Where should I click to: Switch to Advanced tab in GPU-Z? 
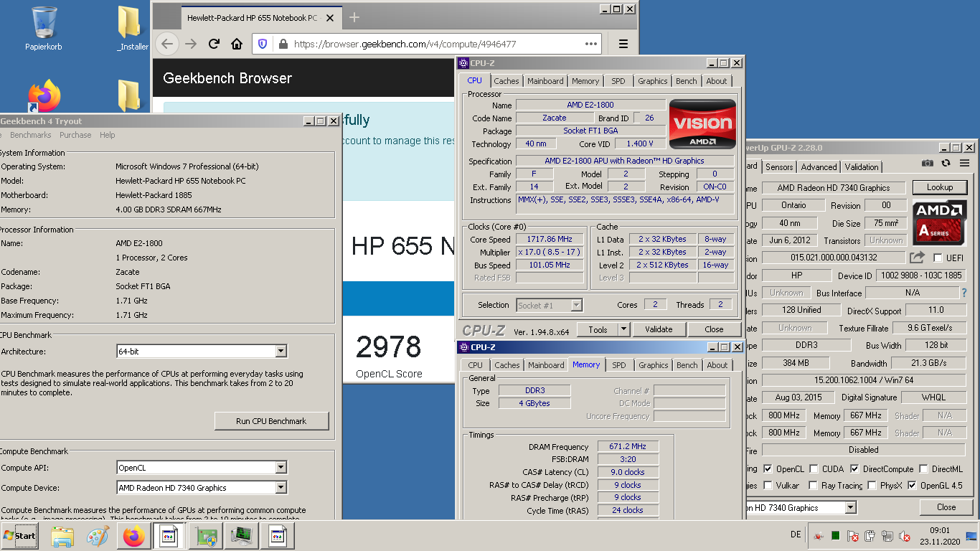coord(819,167)
